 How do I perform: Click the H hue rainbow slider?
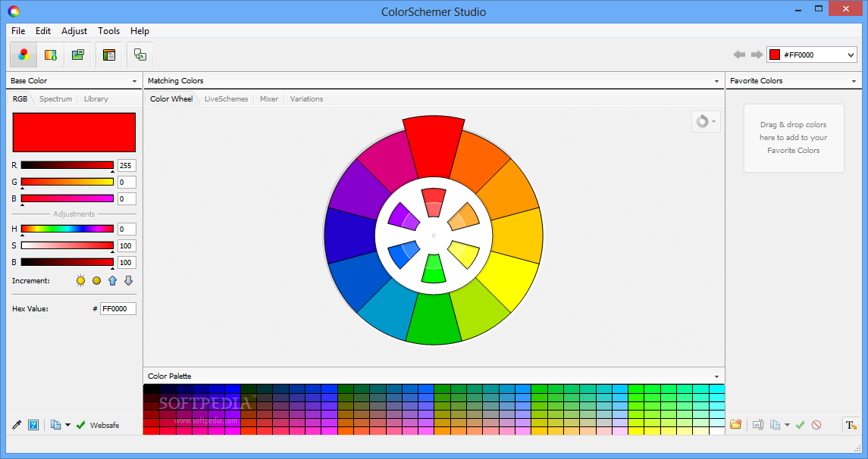click(67, 229)
